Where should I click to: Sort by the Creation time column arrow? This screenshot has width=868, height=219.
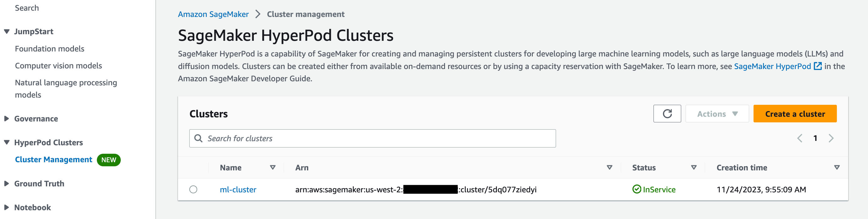pos(837,168)
